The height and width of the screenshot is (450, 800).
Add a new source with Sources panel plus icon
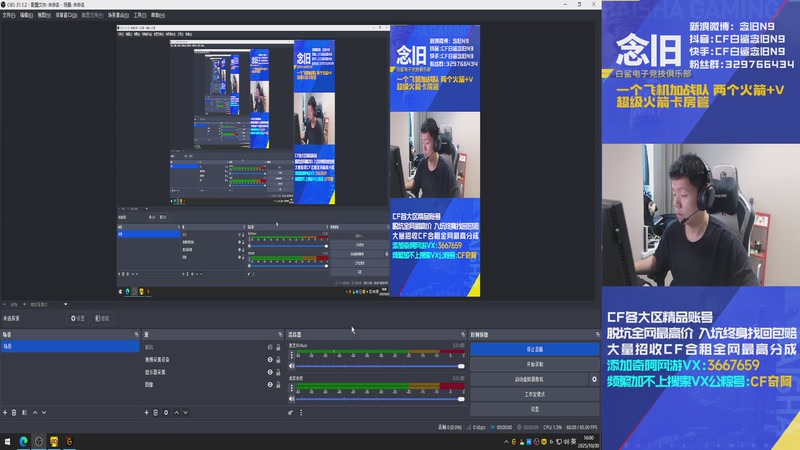coord(146,412)
